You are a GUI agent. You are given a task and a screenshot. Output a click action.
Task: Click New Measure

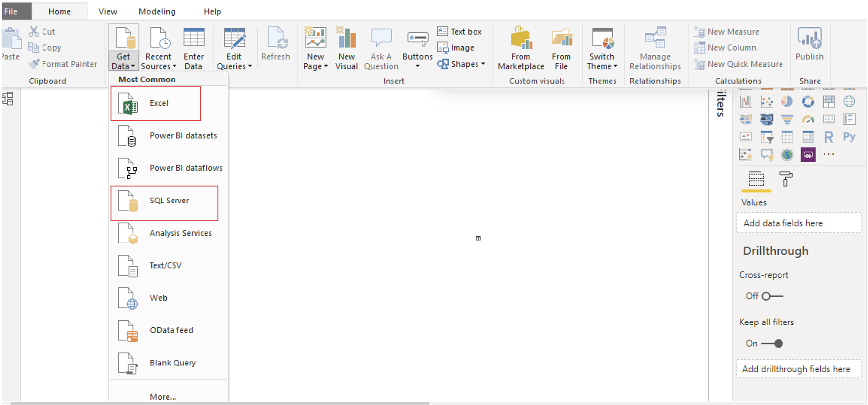(726, 32)
